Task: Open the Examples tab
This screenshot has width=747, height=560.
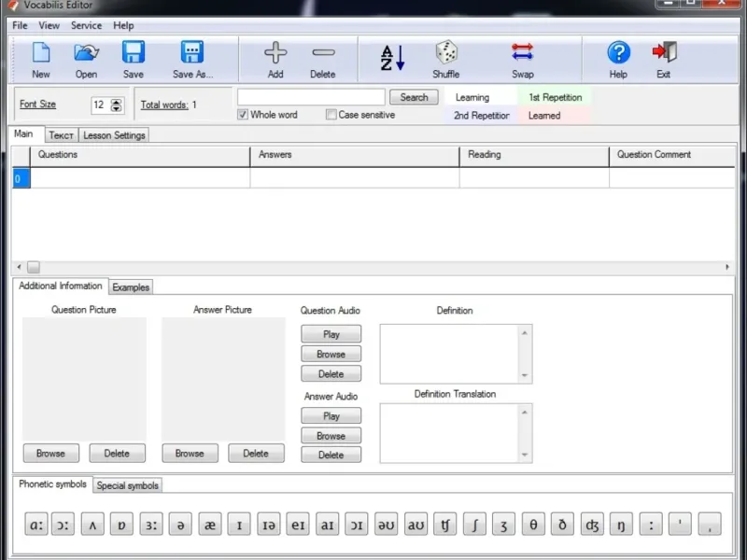Action: coord(131,287)
